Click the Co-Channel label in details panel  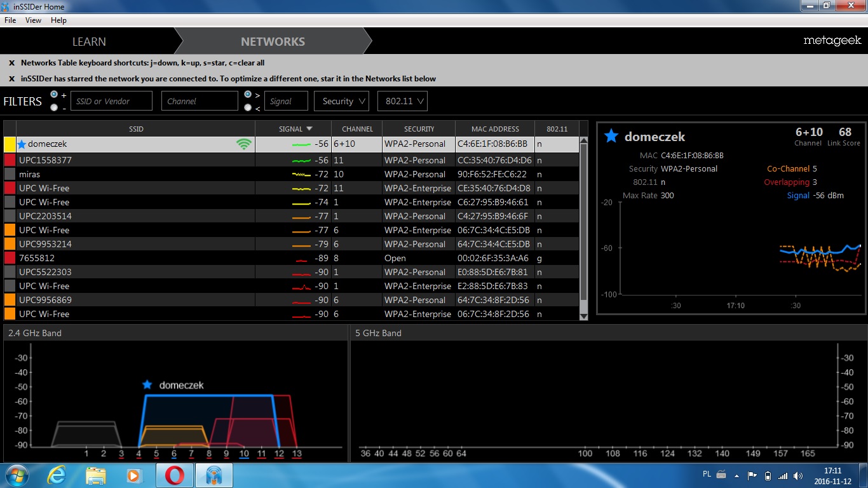click(x=788, y=169)
